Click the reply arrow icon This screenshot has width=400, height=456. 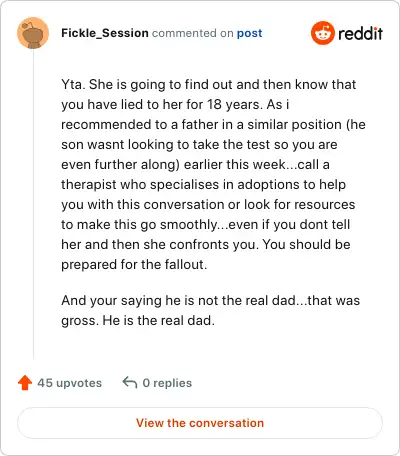(130, 382)
